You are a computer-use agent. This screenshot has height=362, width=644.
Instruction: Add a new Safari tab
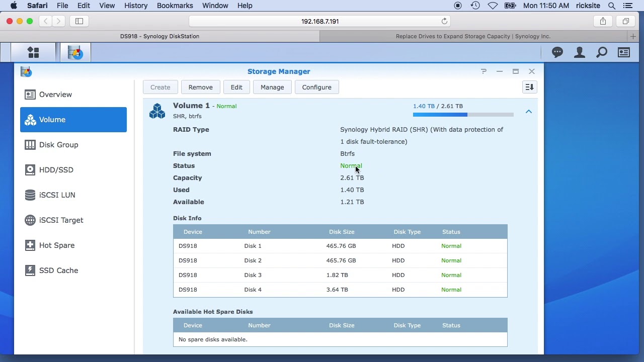pyautogui.click(x=633, y=36)
